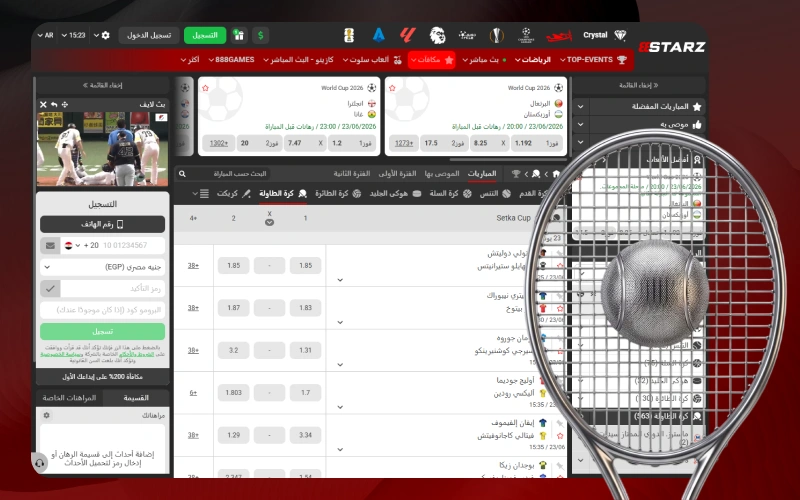Image resolution: width=800 pixels, height=500 pixels.
Task: Open the 15:23 time zone dropdown
Action: coord(73,35)
